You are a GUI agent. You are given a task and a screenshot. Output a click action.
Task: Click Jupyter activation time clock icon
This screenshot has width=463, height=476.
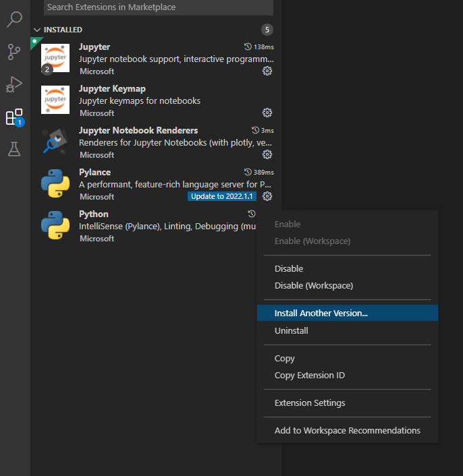pos(248,47)
